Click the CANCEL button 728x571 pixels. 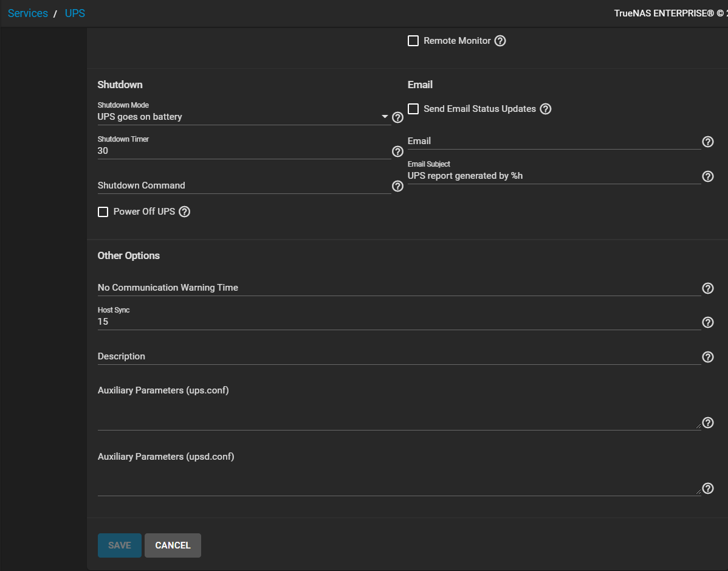173,545
